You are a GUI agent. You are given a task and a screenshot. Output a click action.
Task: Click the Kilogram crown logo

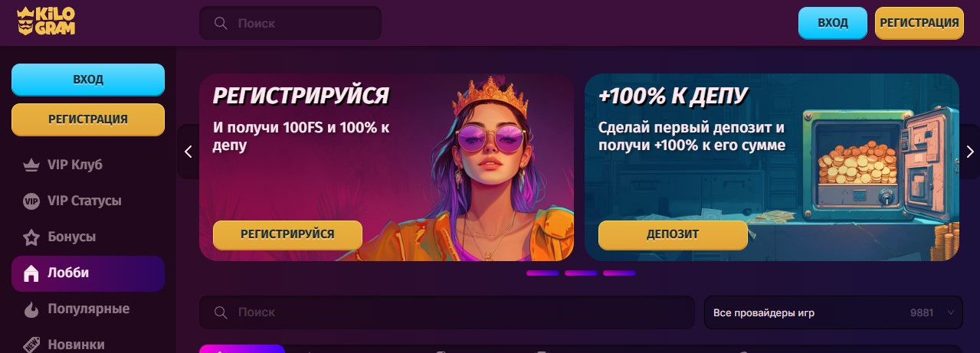(46, 21)
